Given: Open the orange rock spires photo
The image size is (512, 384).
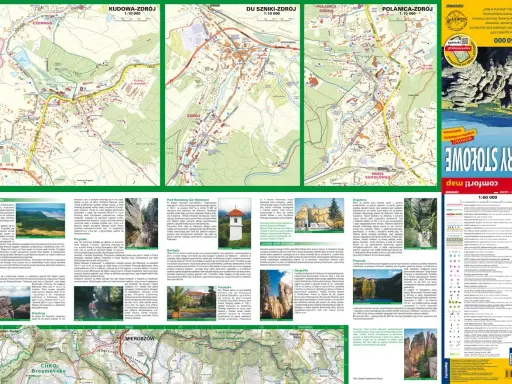Looking at the screenshot, I should click(420, 354).
